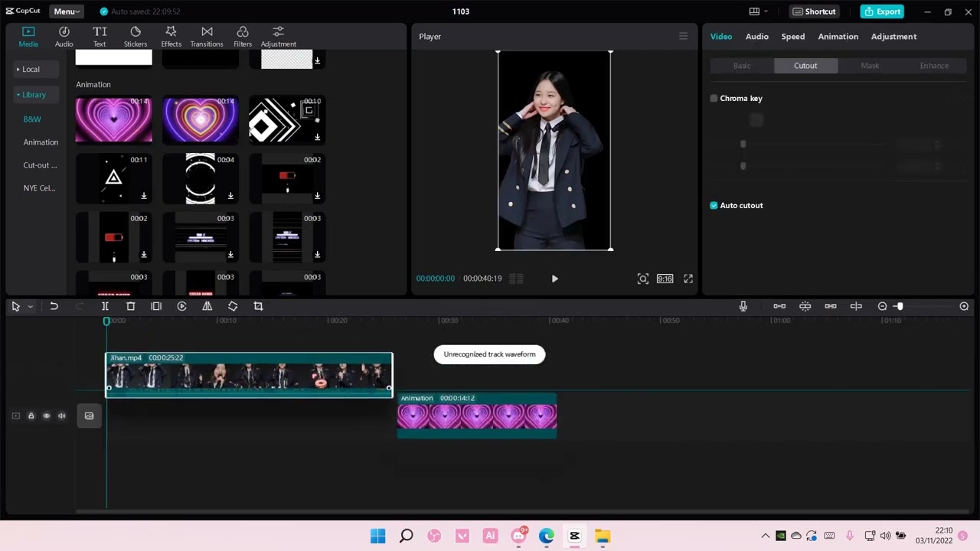This screenshot has height=551, width=980.
Task: Click the zoom-out magnifier on timeline
Action: click(882, 306)
